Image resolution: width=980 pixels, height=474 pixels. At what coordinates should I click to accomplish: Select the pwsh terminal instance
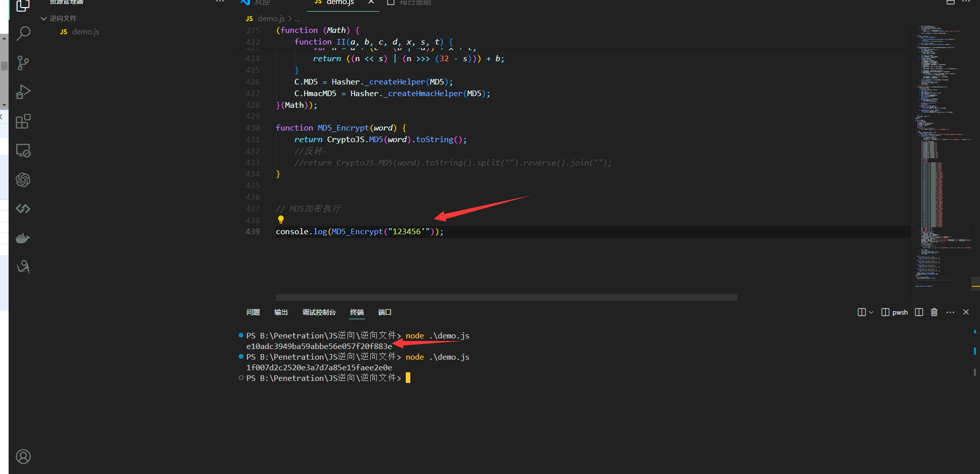point(894,312)
